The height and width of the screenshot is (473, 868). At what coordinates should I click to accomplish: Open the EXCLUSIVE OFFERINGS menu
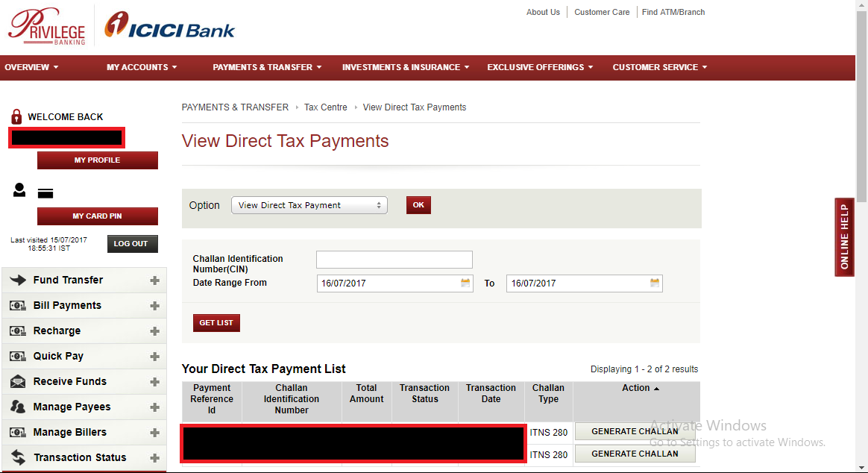(x=540, y=67)
